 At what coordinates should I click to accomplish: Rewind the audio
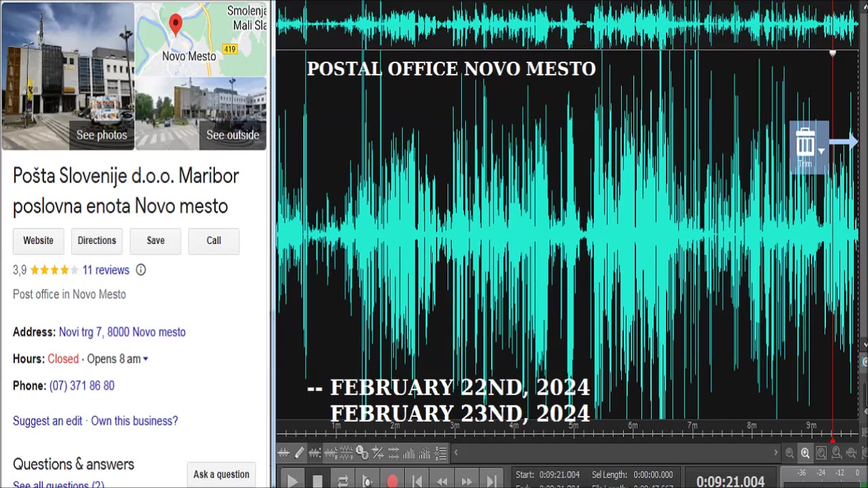(442, 481)
